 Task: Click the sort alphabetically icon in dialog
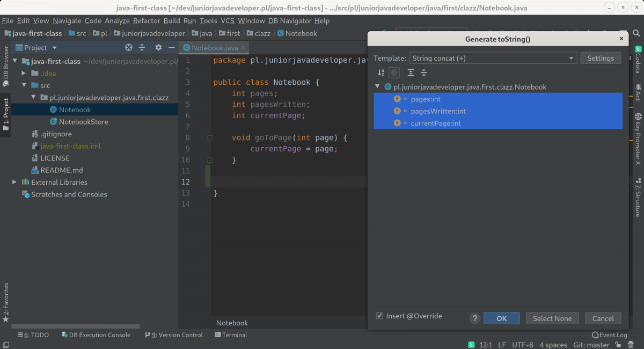pos(381,72)
